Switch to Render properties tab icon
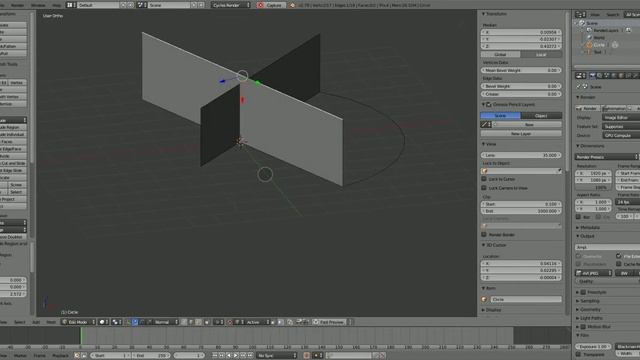Image resolution: width=640 pixels, height=360 pixels. (592, 76)
